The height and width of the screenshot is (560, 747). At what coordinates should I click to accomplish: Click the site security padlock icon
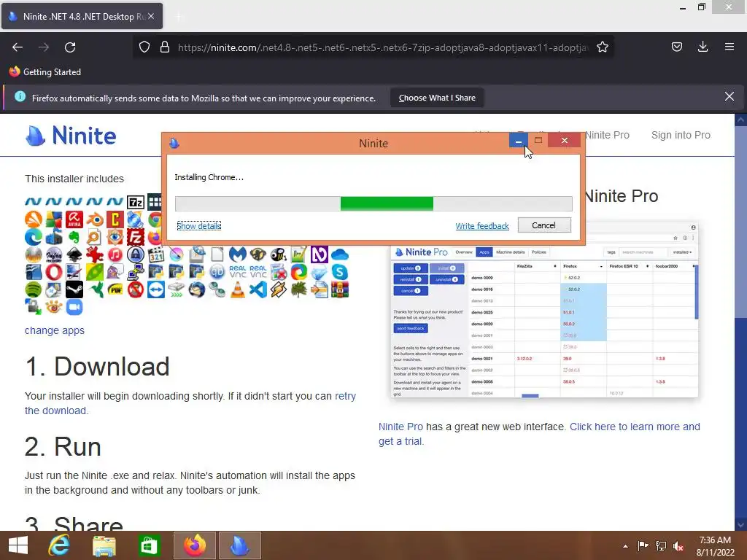click(165, 47)
